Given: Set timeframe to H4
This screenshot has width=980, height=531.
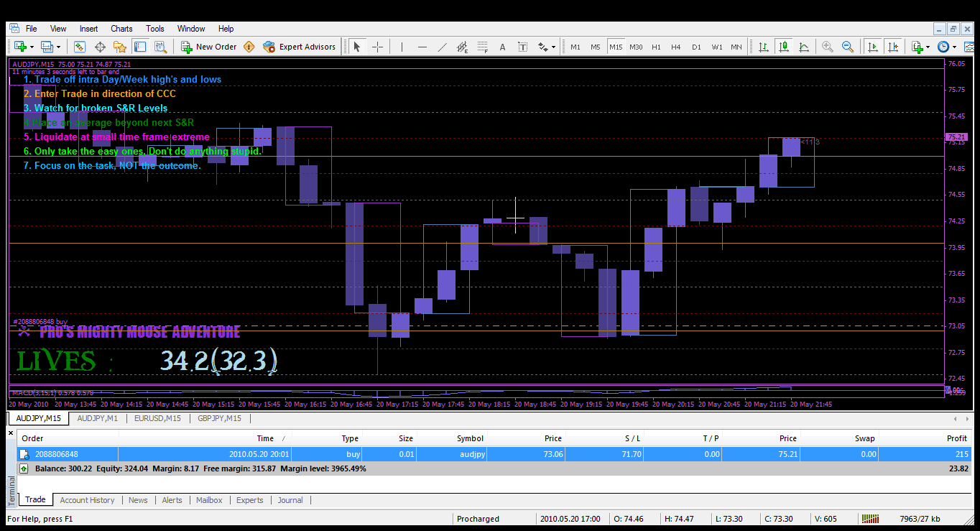Looking at the screenshot, I should 675,47.
